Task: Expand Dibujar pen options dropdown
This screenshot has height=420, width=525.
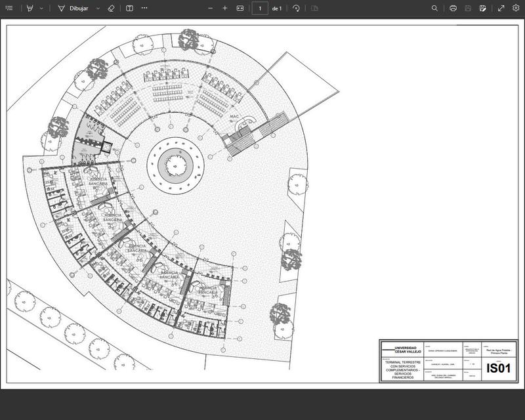Action: coord(98,8)
